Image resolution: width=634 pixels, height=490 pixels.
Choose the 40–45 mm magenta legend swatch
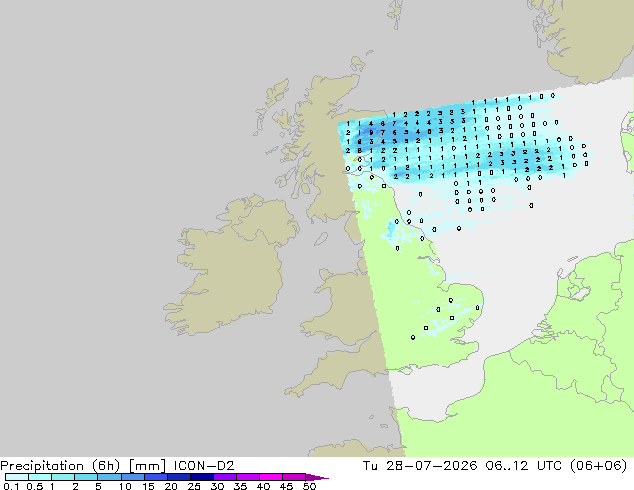(271, 477)
